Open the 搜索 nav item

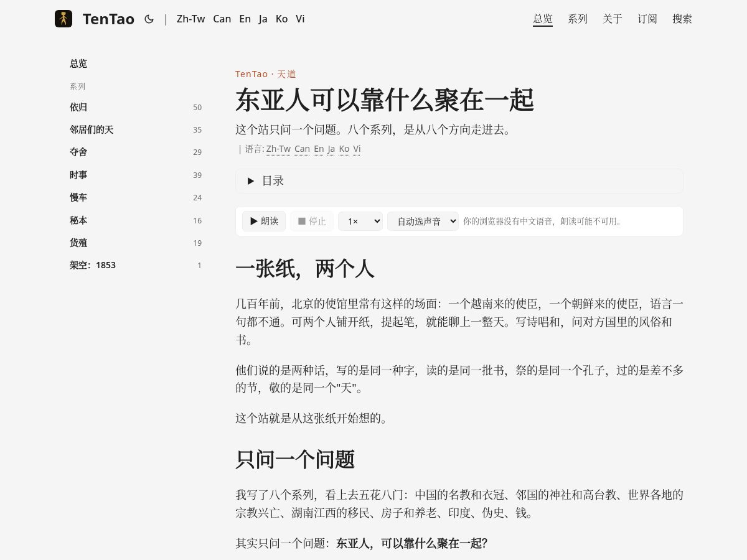pyautogui.click(x=682, y=19)
